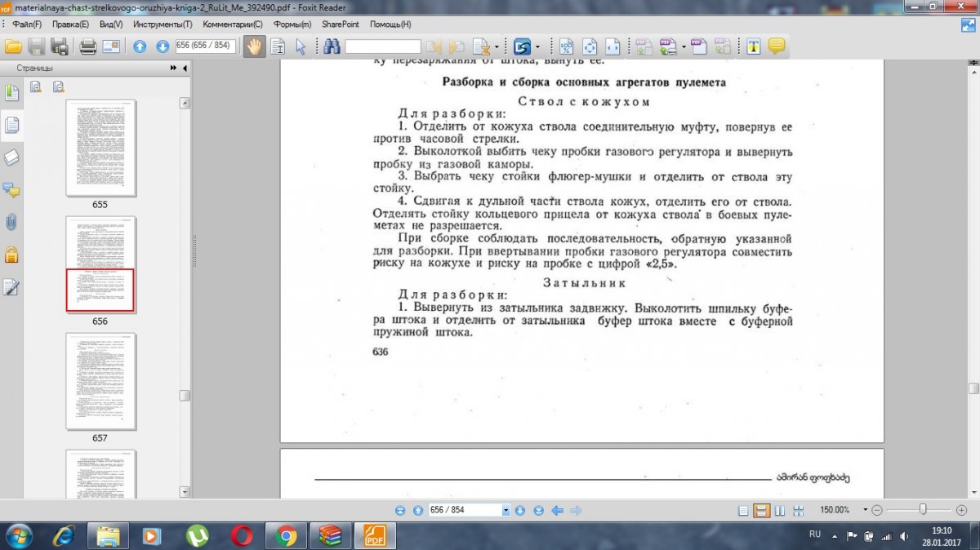980x550 pixels.
Task: Print the document via printer icon
Action: [x=88, y=47]
